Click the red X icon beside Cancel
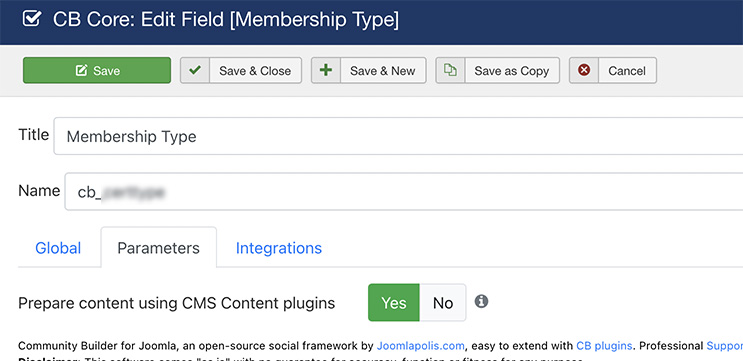 [x=584, y=71]
